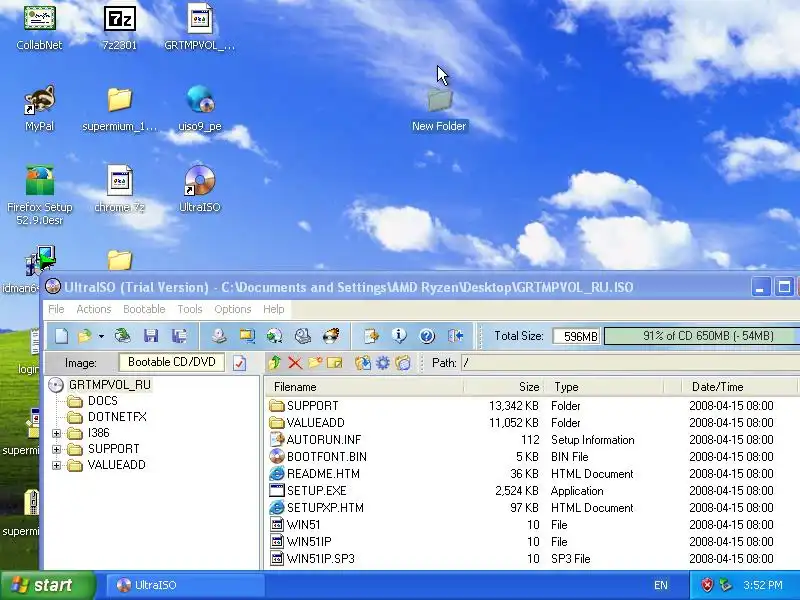This screenshot has height=600, width=800.
Task: Click the Path input field
Action: (630, 363)
